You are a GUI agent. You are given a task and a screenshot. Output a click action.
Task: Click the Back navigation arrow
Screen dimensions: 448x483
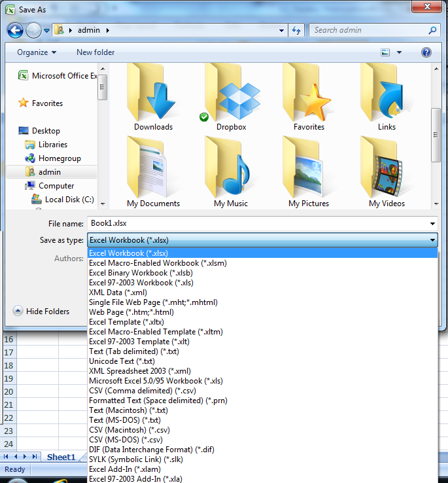(15, 31)
